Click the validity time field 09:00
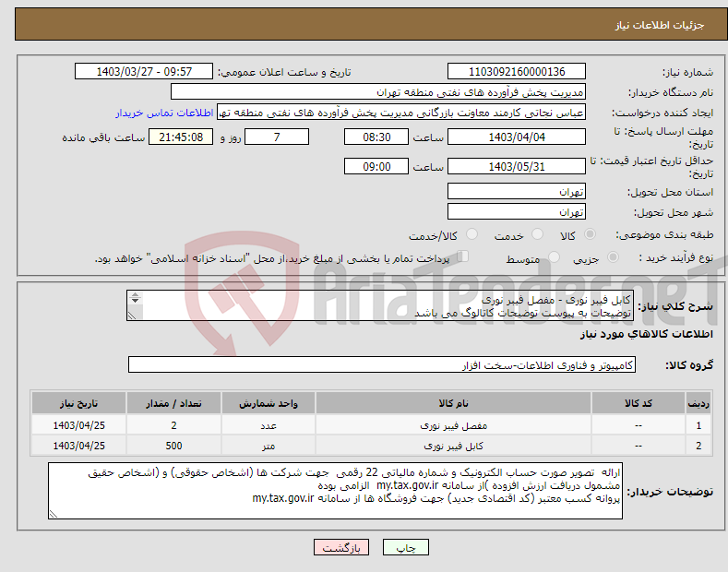 coord(376,166)
